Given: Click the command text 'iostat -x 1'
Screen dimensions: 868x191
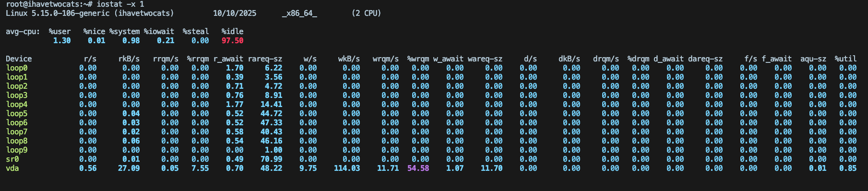Looking at the screenshot, I should point(120,4).
